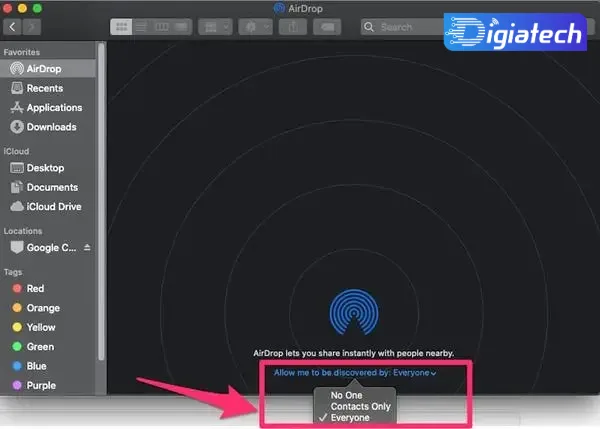The height and width of the screenshot is (429, 600).
Task: Click the Tags section header
Action: (x=13, y=272)
